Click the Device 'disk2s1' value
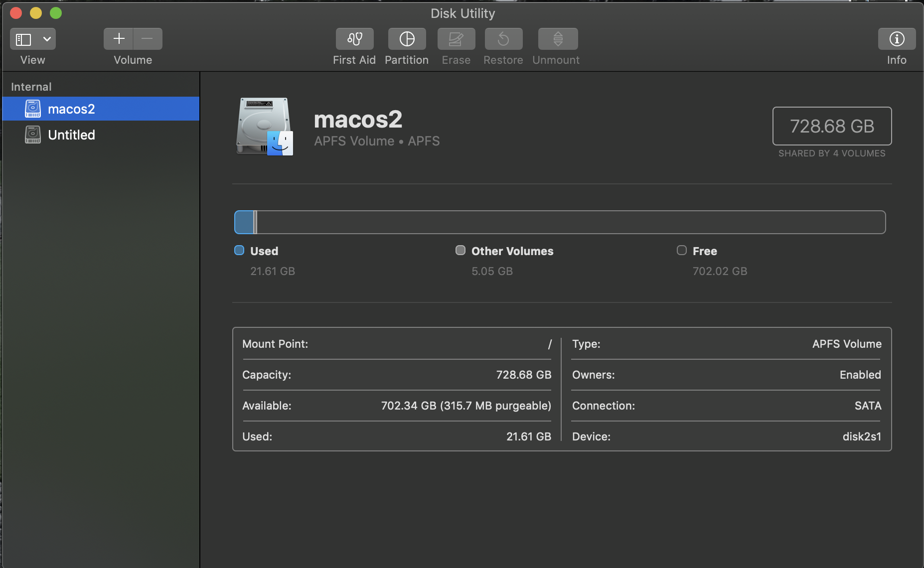This screenshot has height=568, width=924. (x=862, y=436)
